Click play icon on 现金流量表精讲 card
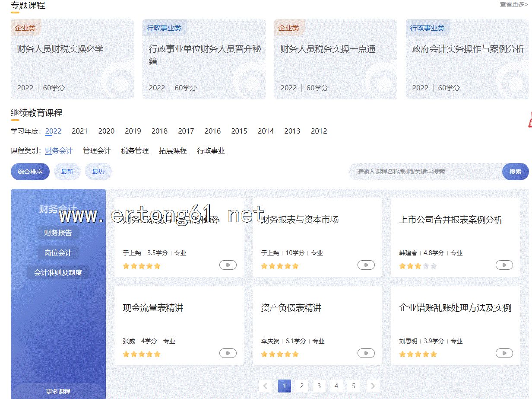This screenshot has height=399, width=532. tap(228, 353)
